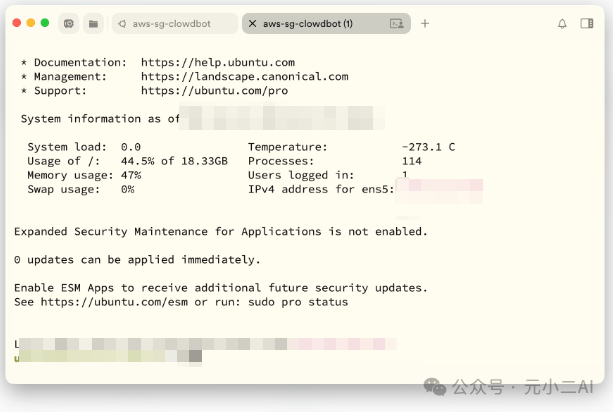
Task: Click the '-273.1 C' temperature value
Action: [x=428, y=147]
